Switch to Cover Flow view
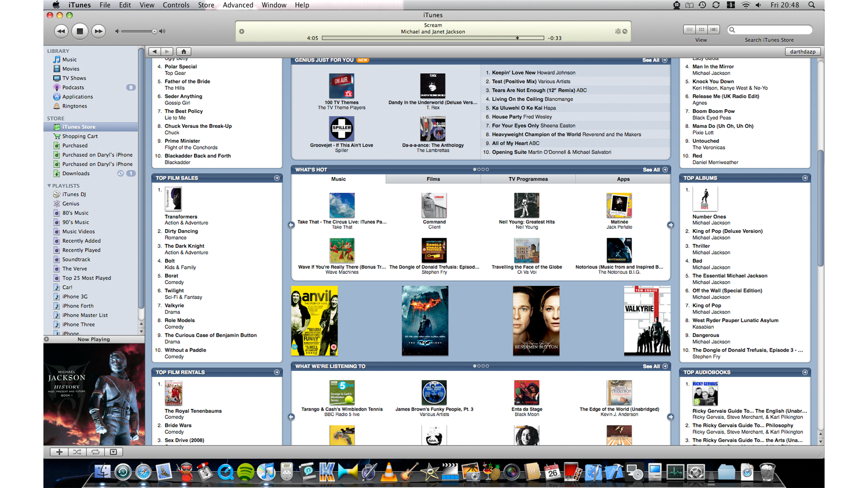Screen dimensions: 868x488 click(x=714, y=30)
